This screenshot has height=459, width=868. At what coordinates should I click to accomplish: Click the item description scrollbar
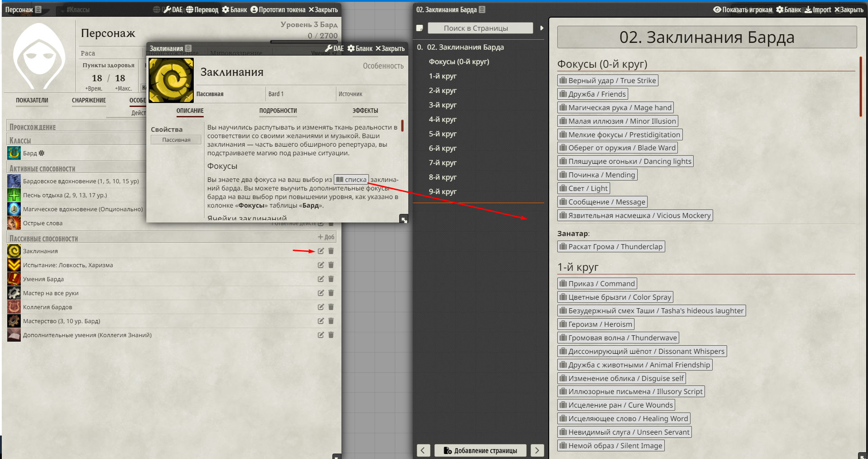[x=402, y=125]
